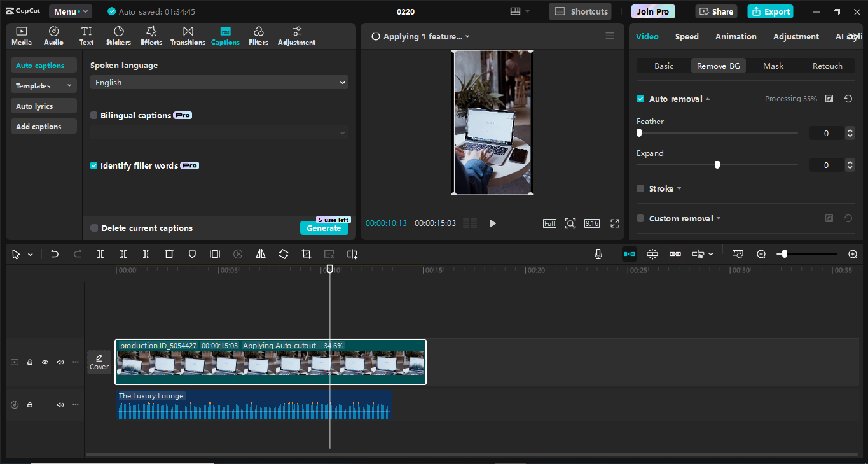The width and height of the screenshot is (868, 464).
Task: Click the Export button
Action: (770, 11)
